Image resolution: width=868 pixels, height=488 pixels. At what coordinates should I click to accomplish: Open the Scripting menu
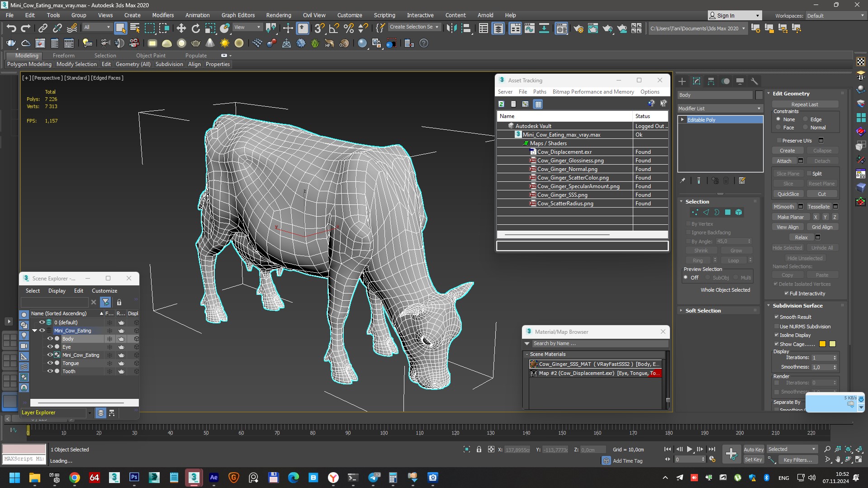pyautogui.click(x=384, y=15)
